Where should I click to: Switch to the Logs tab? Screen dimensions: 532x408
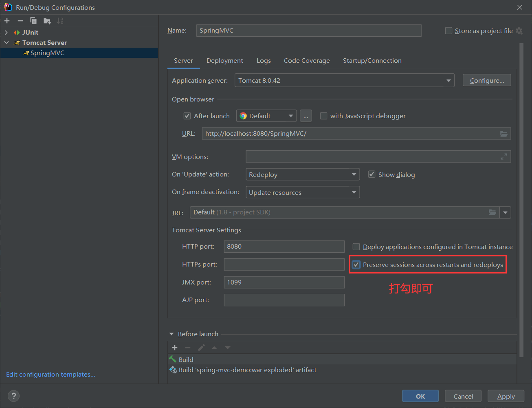click(264, 60)
